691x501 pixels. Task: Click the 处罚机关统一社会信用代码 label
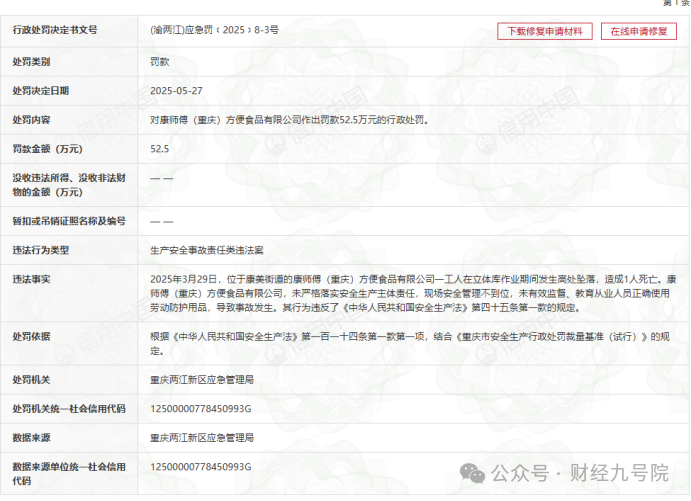pyautogui.click(x=69, y=409)
